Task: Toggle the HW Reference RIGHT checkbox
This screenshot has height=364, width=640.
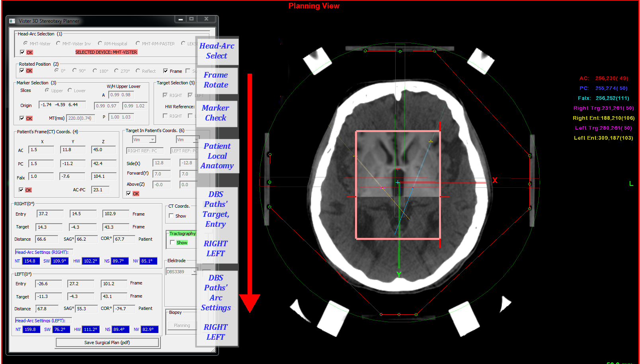Action: click(165, 116)
